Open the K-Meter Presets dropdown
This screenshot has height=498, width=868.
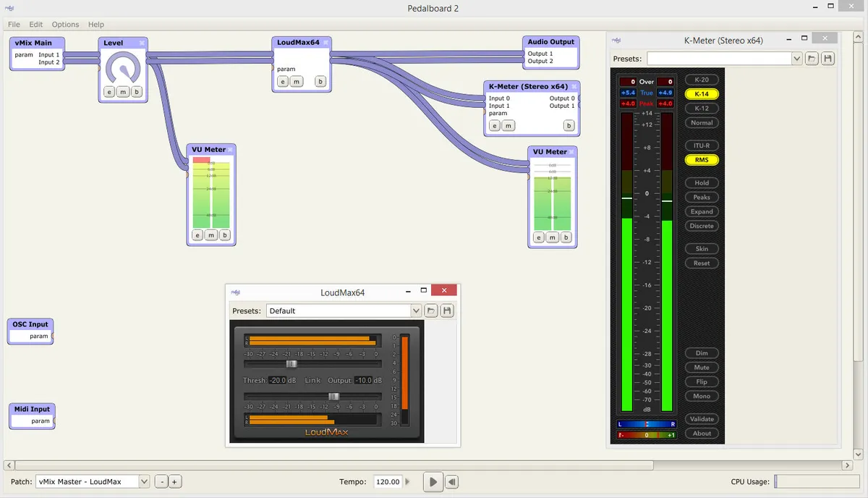tap(796, 59)
